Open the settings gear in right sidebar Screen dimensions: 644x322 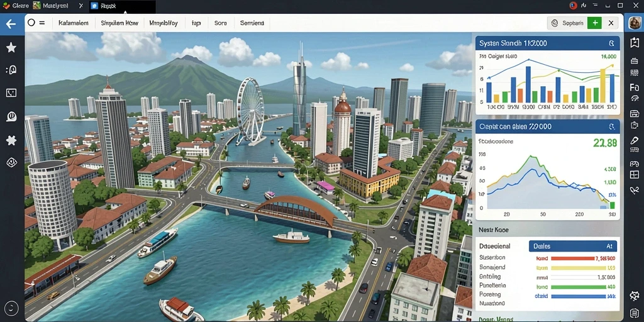tap(635, 296)
